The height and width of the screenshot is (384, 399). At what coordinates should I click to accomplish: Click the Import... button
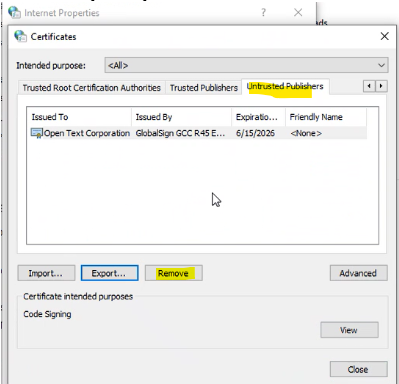point(46,273)
